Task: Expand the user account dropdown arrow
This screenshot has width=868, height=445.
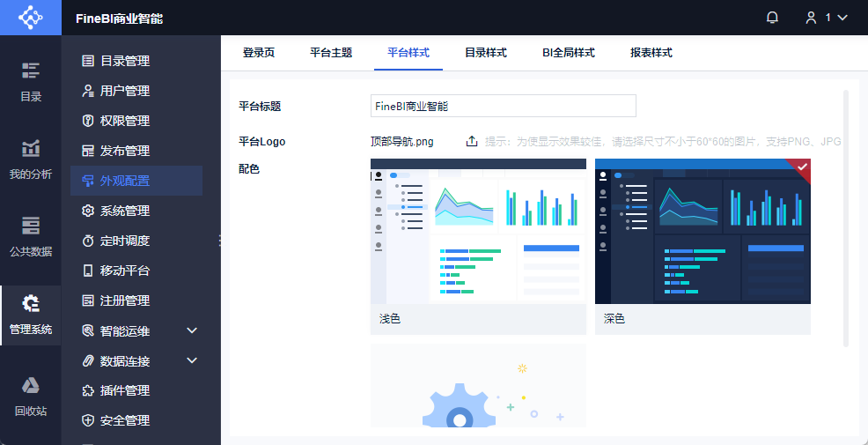Action: tap(842, 18)
